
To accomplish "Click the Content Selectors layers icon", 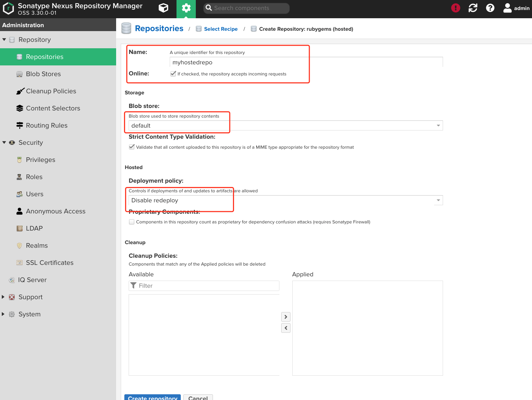I will pyautogui.click(x=20, y=108).
